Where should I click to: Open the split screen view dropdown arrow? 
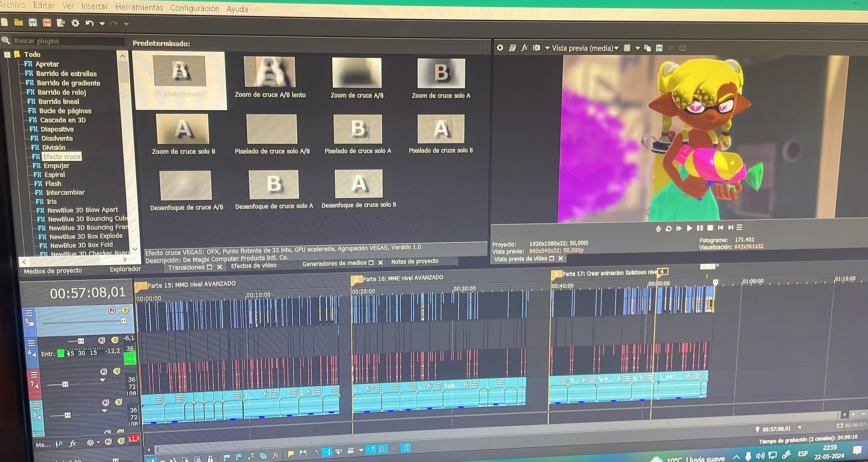point(547,48)
